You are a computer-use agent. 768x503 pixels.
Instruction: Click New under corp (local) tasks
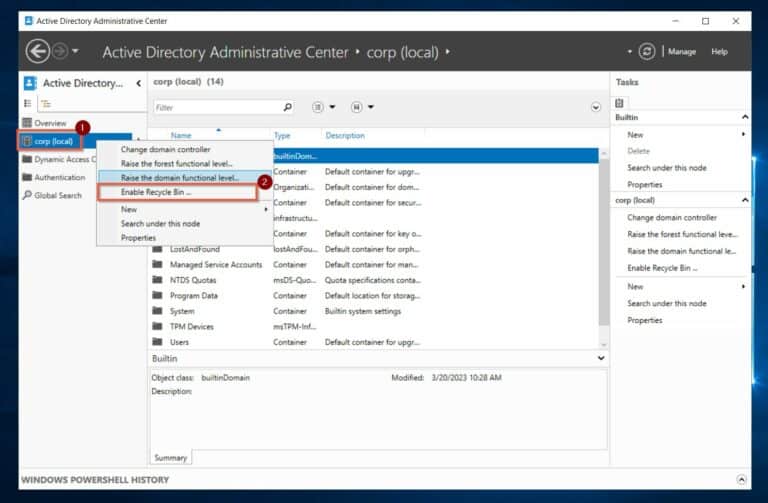635,287
